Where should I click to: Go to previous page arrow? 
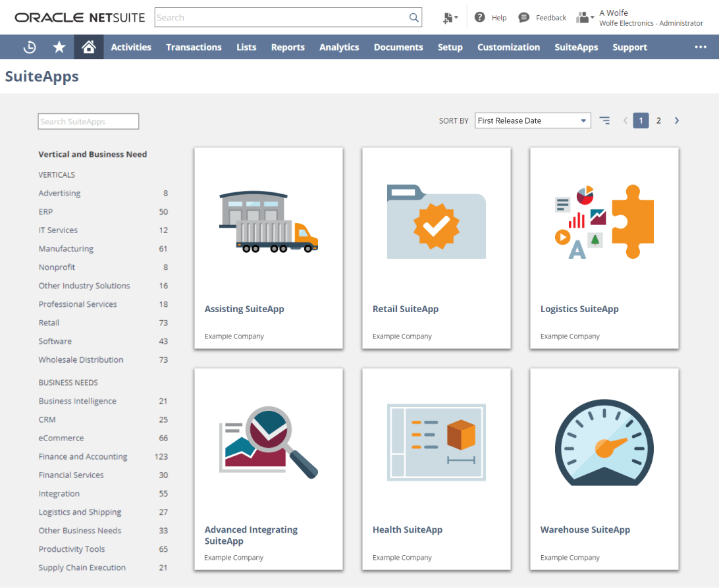(x=625, y=120)
